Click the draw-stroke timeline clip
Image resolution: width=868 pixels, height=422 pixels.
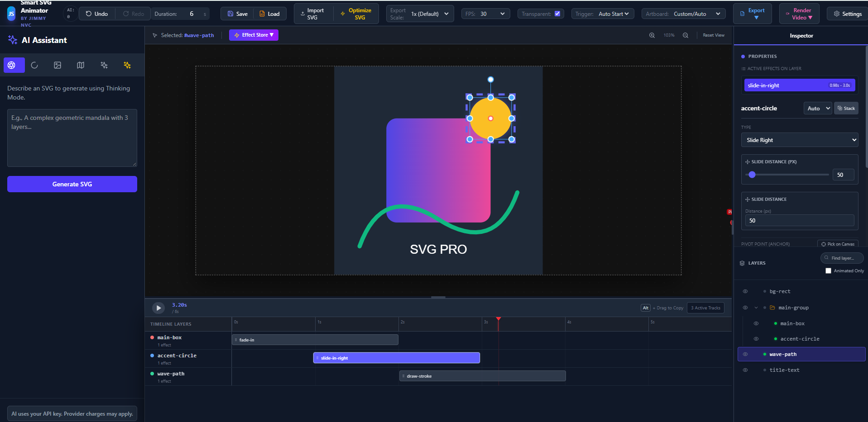(482, 376)
